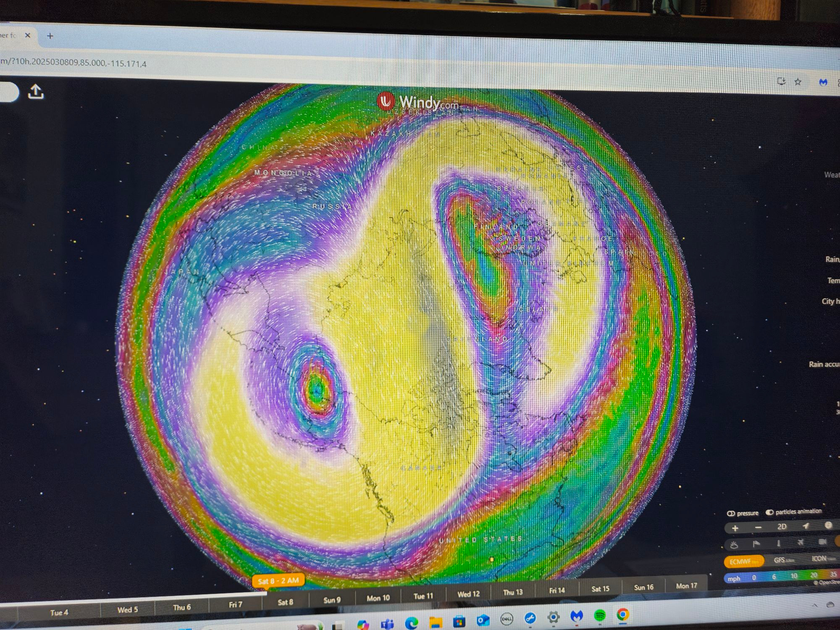Close the current browser tab
Image resolution: width=840 pixels, height=630 pixels.
tap(28, 35)
